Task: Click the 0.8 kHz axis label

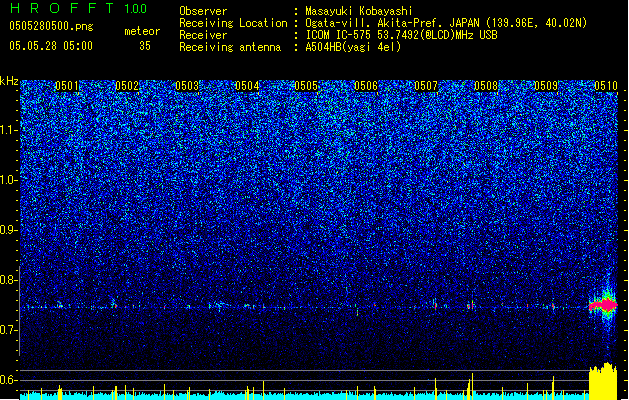Action: [9, 280]
